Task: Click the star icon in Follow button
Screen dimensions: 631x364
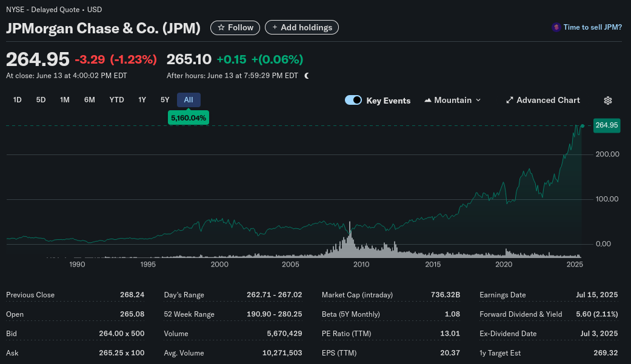Action: 221,28
